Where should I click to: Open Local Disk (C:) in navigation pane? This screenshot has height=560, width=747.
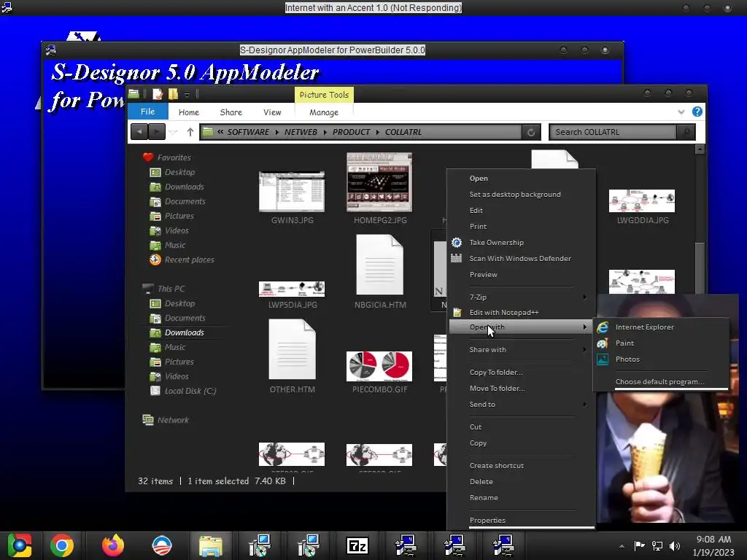[190, 391]
